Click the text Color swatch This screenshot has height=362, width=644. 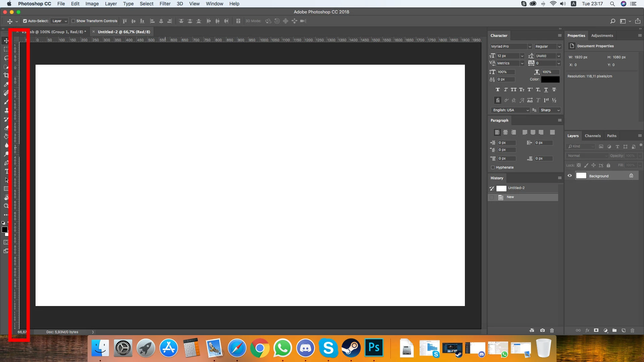click(x=550, y=79)
